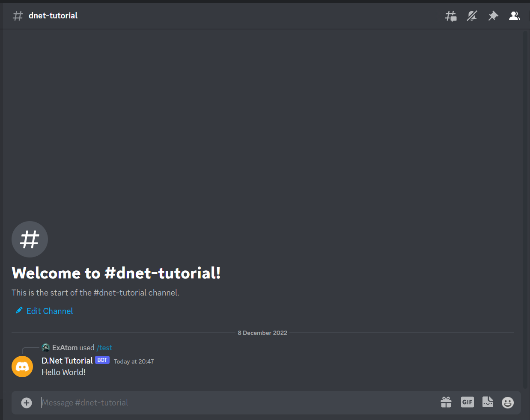Click the plus attachment button
The height and width of the screenshot is (420, 530).
click(27, 402)
